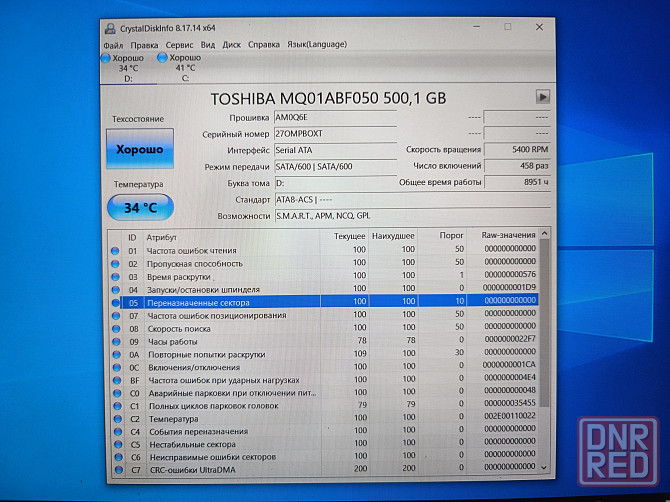Viewport: 670px width, 502px height.
Task: Click status dot for attribute C0
Action: (117, 393)
